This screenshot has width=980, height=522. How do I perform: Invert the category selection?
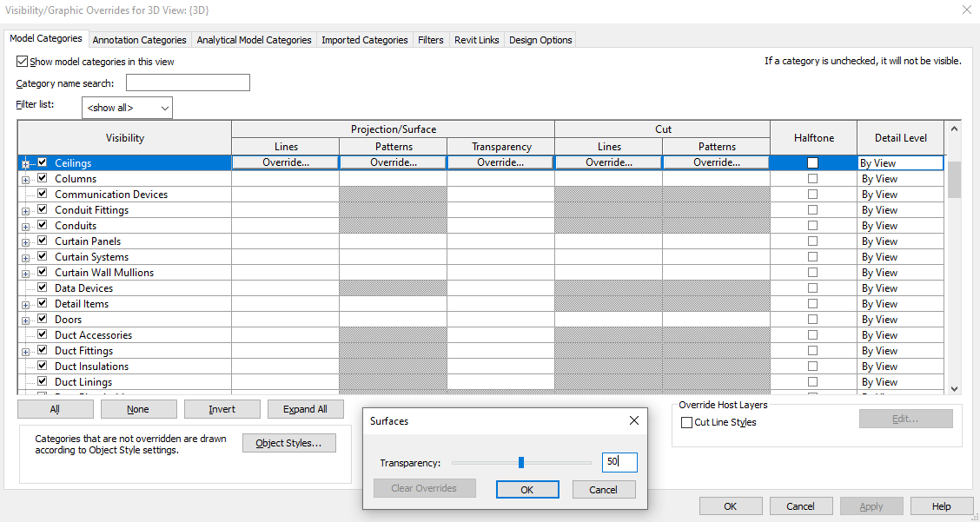tap(222, 408)
